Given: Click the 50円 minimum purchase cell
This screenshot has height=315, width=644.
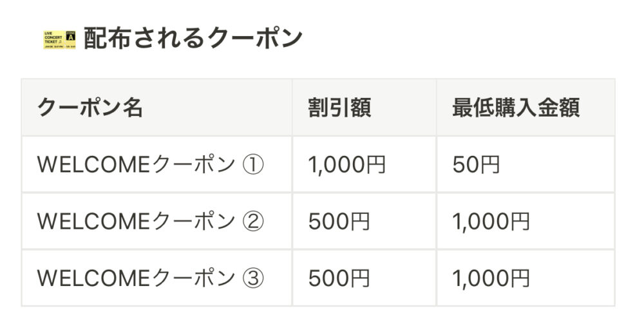Looking at the screenshot, I should pos(476,165).
